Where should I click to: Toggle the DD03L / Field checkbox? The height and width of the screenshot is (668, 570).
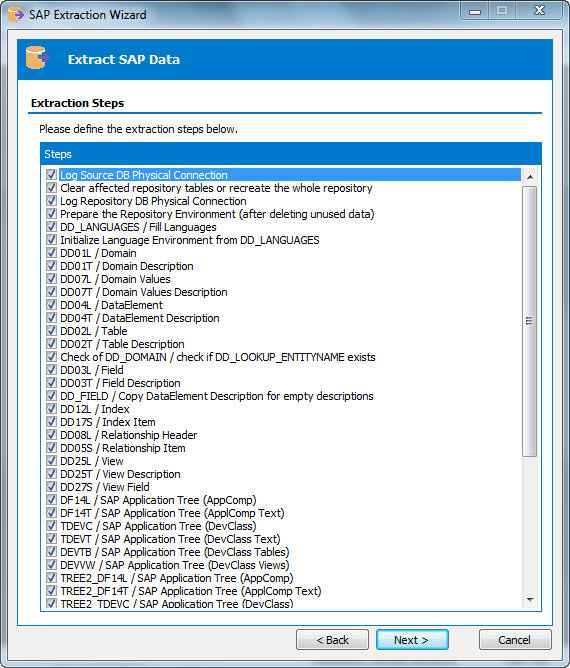point(52,370)
